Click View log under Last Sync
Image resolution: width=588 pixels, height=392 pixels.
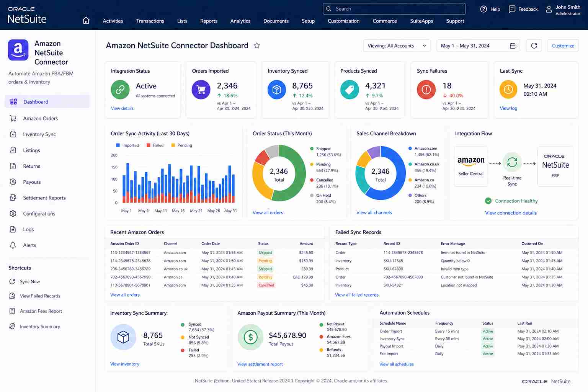508,108
